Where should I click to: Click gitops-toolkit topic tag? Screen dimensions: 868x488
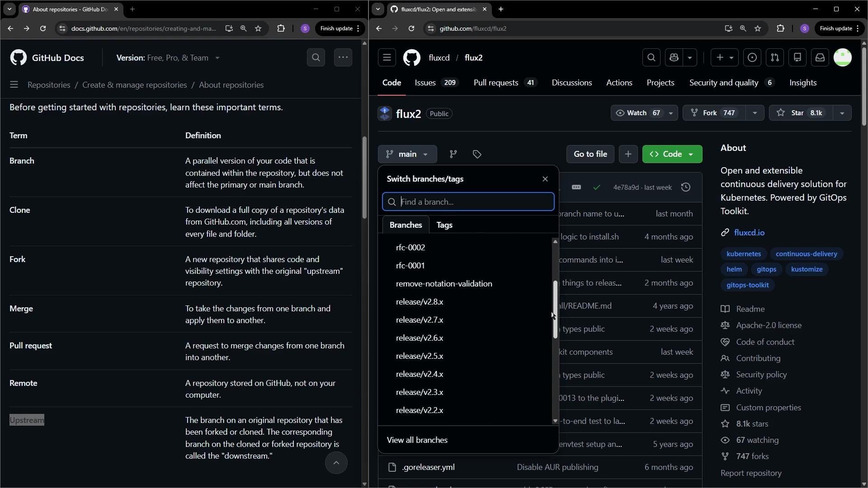coord(747,285)
